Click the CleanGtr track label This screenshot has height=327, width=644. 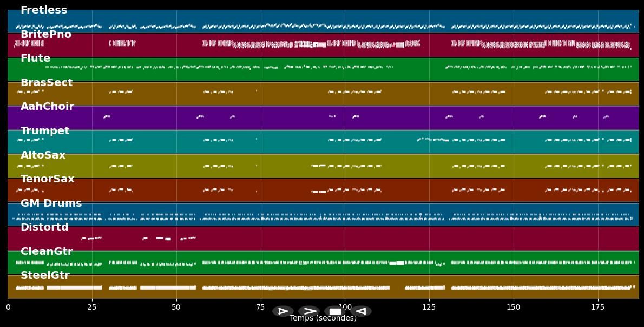(46, 252)
